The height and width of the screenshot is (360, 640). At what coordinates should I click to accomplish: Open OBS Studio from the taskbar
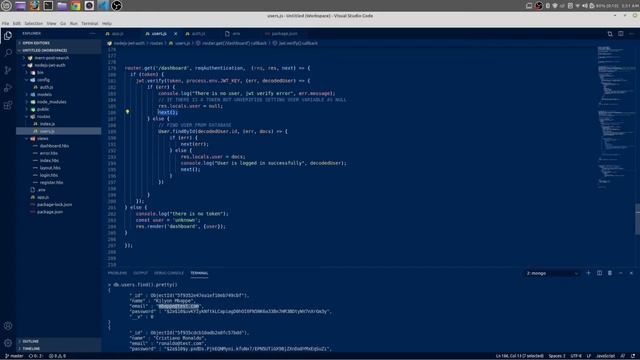pos(116,6)
